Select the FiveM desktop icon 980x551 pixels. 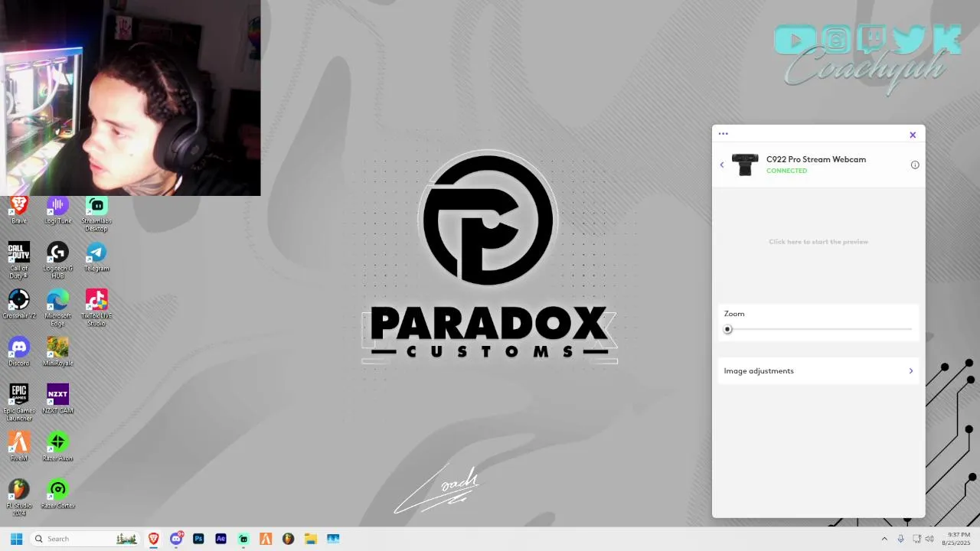[18, 447]
